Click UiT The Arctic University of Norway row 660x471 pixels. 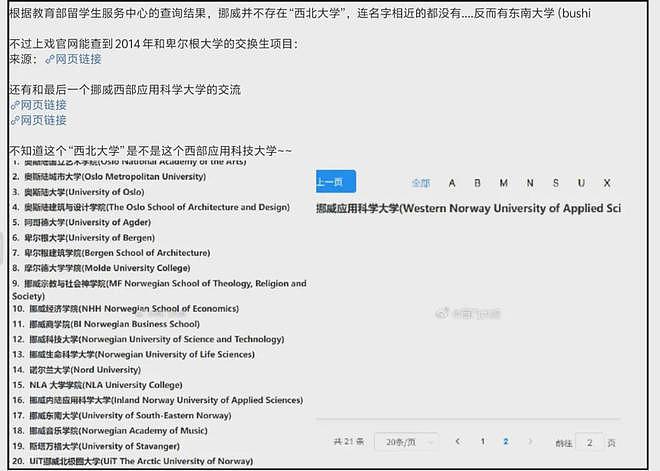tap(133, 461)
